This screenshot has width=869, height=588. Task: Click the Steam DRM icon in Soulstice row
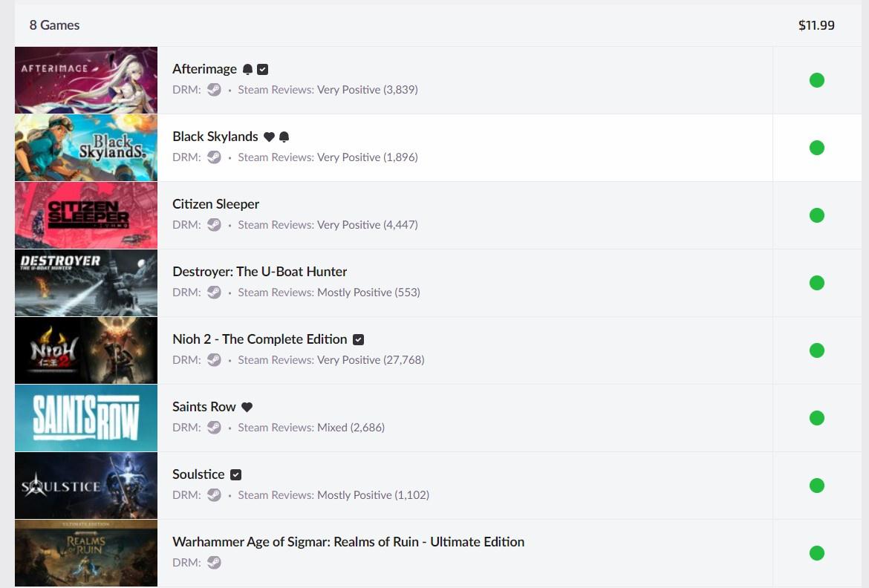tap(214, 495)
